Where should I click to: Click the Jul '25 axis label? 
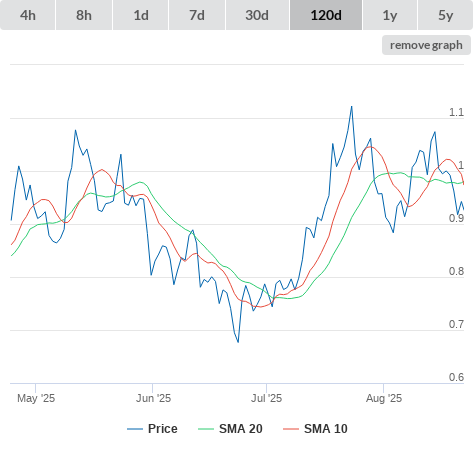point(266,398)
